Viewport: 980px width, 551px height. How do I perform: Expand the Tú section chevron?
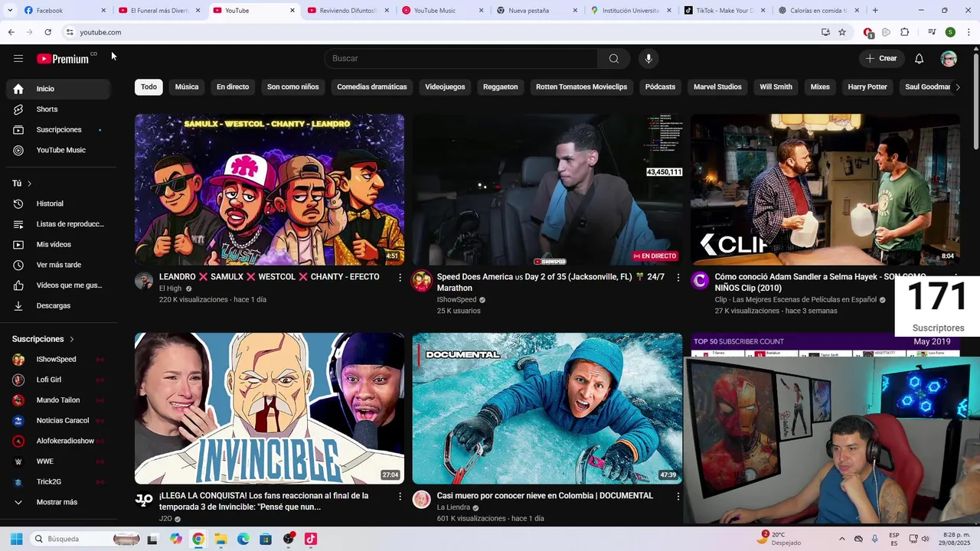[29, 184]
